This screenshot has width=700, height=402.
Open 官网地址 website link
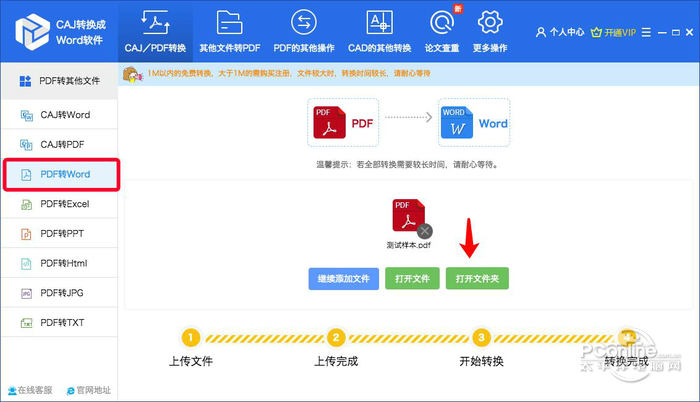(88, 390)
